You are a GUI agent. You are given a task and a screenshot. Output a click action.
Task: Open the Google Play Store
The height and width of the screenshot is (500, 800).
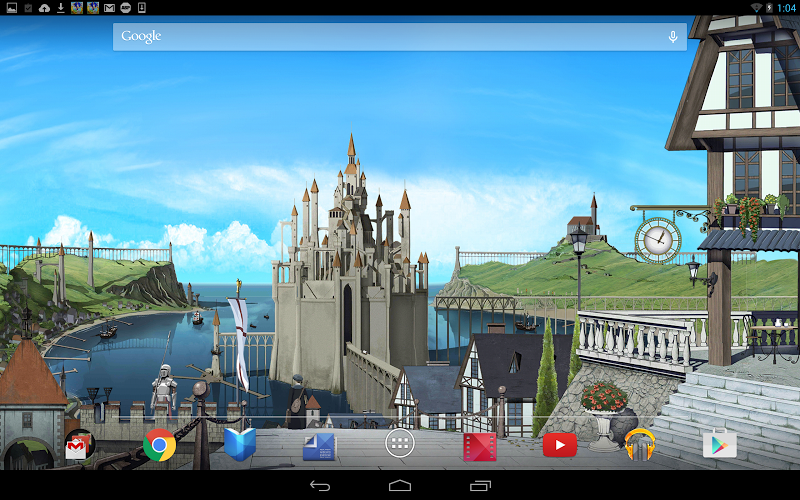click(x=719, y=444)
